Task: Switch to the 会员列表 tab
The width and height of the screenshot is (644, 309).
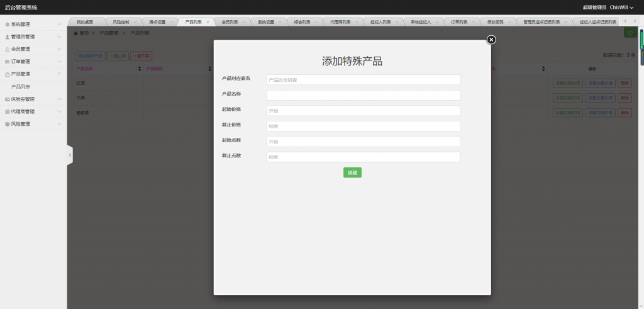Action: pos(230,22)
